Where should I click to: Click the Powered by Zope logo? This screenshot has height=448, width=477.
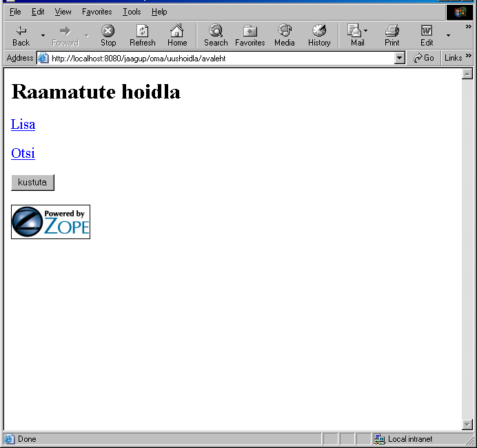[x=50, y=222]
